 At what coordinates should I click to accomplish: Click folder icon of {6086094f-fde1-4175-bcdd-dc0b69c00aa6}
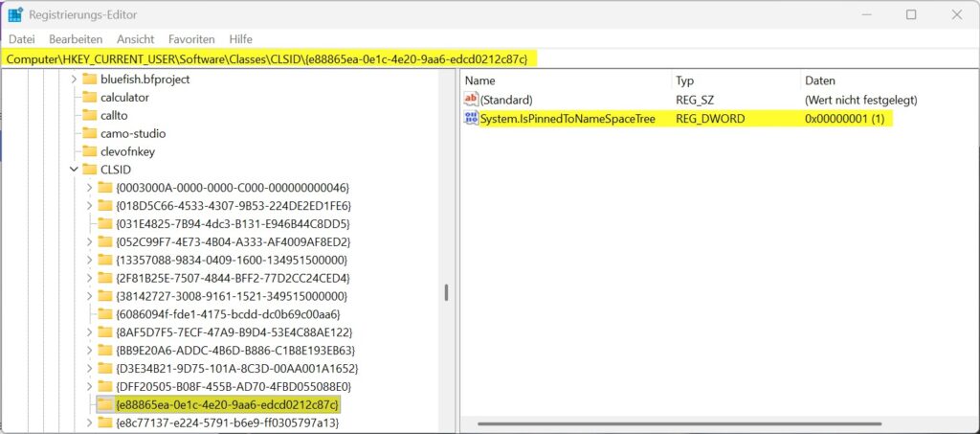(105, 314)
